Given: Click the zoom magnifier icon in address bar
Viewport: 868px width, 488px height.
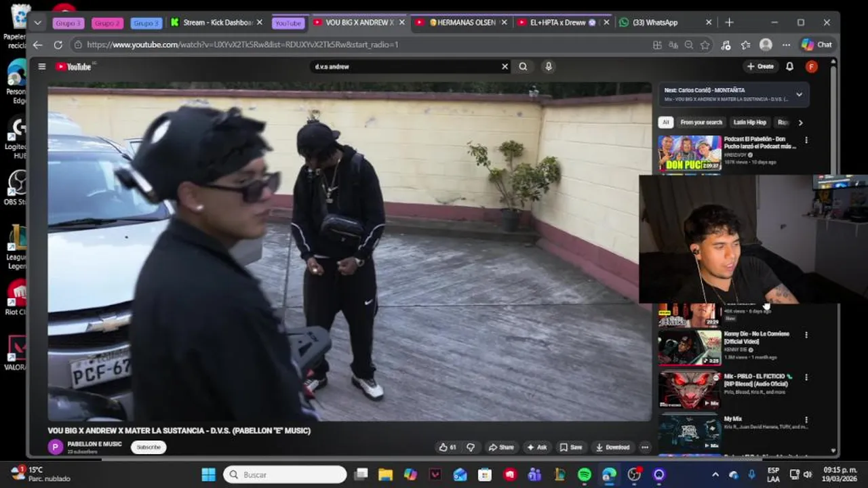Looking at the screenshot, I should click(689, 45).
